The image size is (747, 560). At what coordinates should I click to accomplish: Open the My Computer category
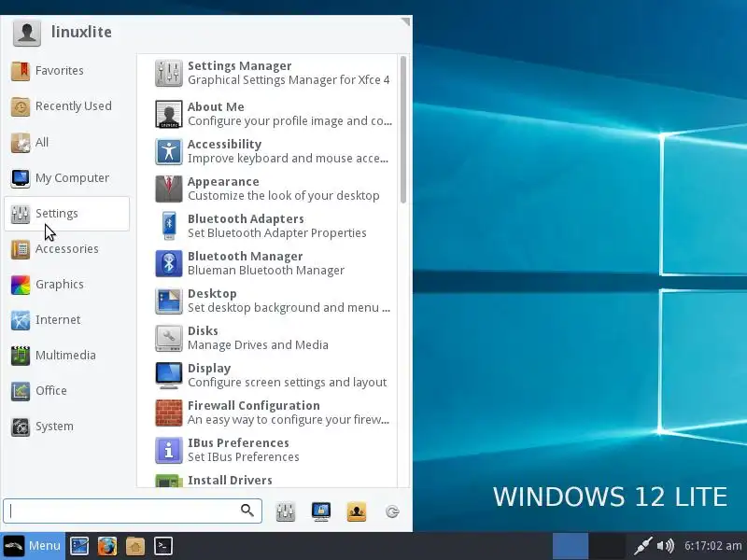click(x=66, y=178)
